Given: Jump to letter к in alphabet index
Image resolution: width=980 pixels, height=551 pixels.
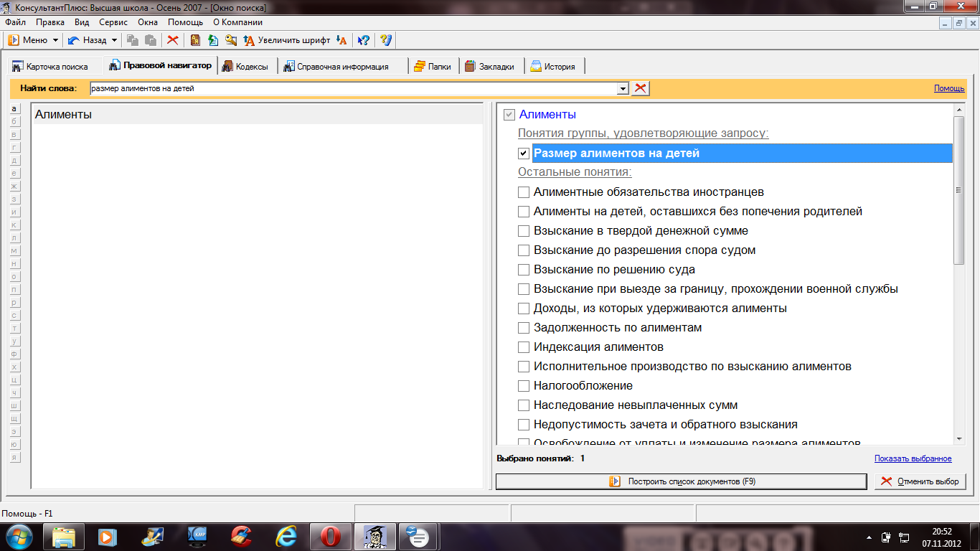Looking at the screenshot, I should point(14,225).
